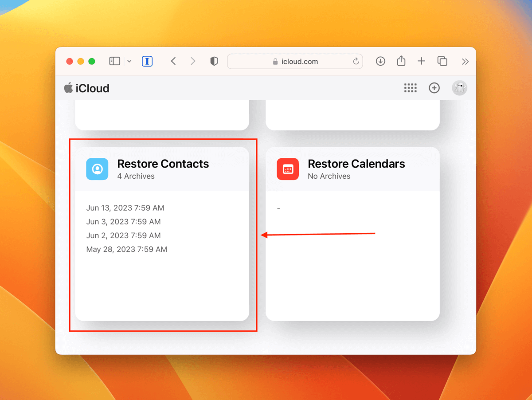Go forward with the right chevron
This screenshot has width=532, height=400.
click(193, 61)
